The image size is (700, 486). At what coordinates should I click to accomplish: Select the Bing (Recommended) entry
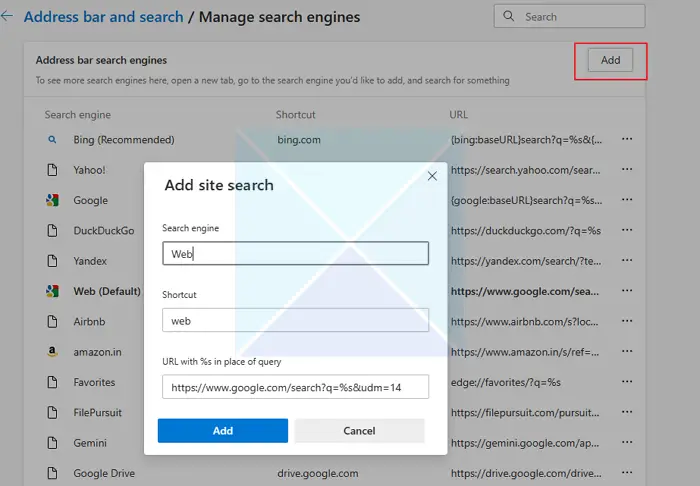coord(124,140)
